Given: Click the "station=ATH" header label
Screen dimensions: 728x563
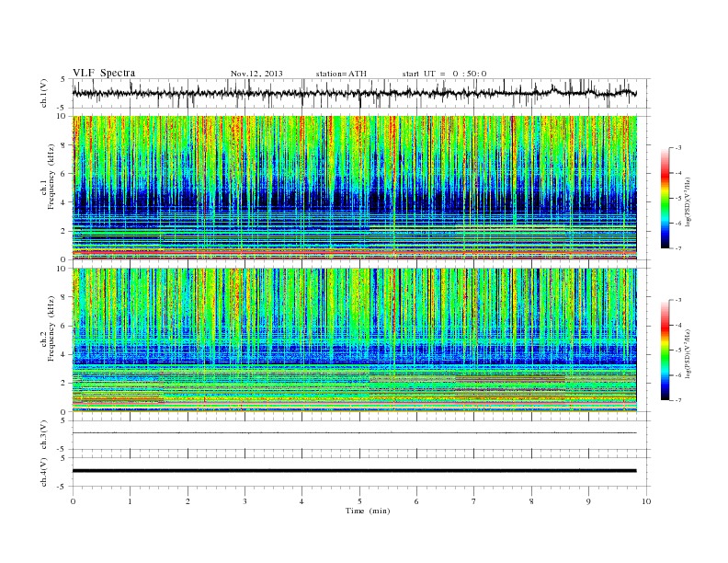Looking at the screenshot, I should 341,74.
